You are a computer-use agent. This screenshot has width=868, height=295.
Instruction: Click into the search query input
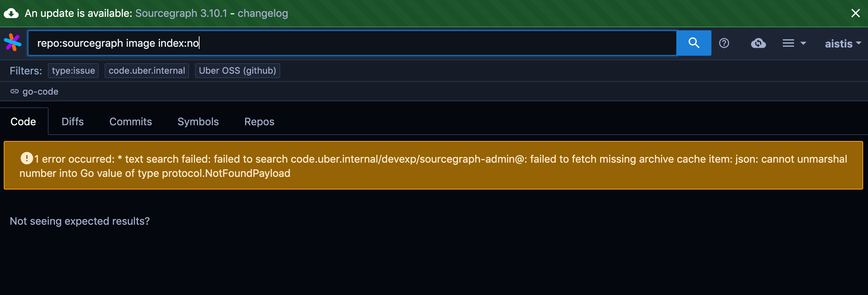click(352, 43)
